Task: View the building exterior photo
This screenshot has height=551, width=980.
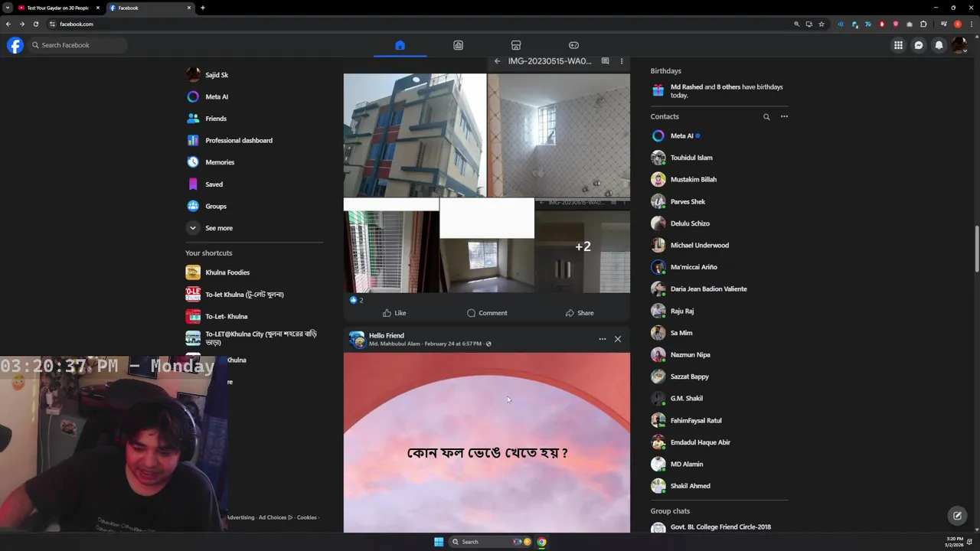Action: point(414,135)
